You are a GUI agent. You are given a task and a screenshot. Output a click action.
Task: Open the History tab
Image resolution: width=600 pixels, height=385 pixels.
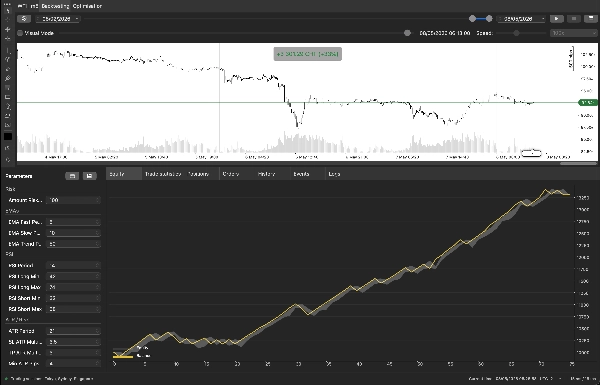pyautogui.click(x=266, y=174)
